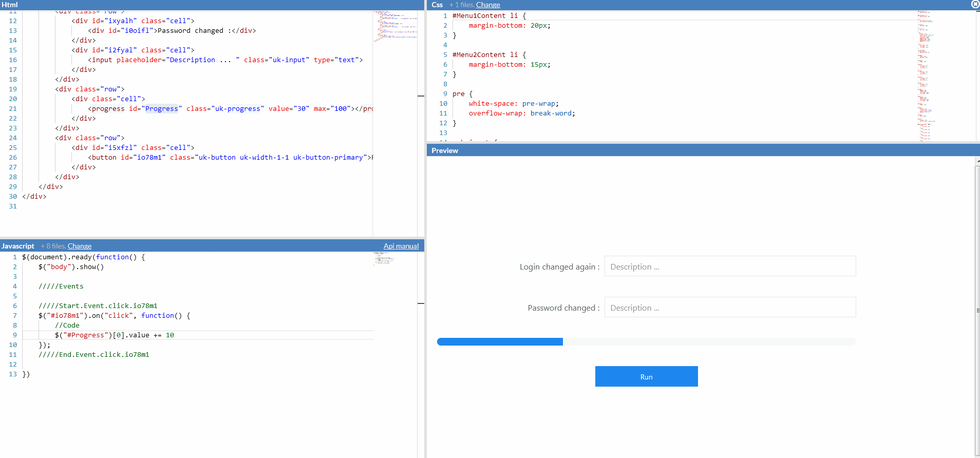Click Change link in the Css header
Screen dimensions: 980x458
(487, 5)
